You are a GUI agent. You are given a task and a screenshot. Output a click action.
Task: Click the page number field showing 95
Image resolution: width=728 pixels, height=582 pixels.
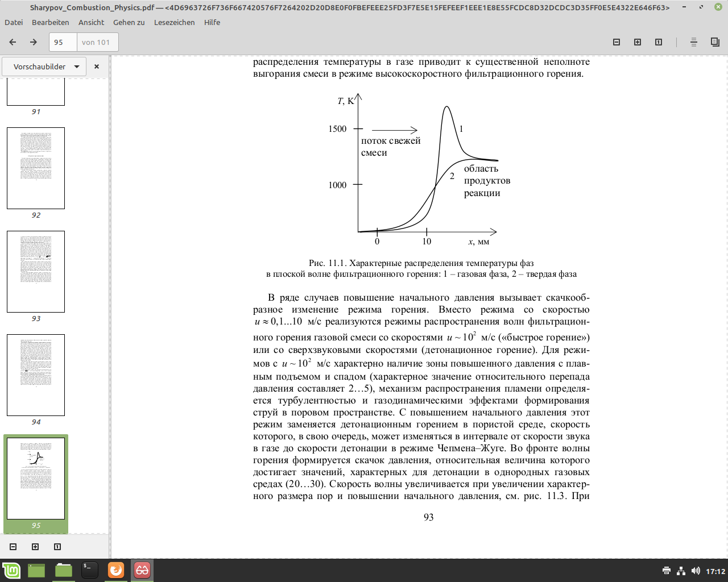pos(63,42)
